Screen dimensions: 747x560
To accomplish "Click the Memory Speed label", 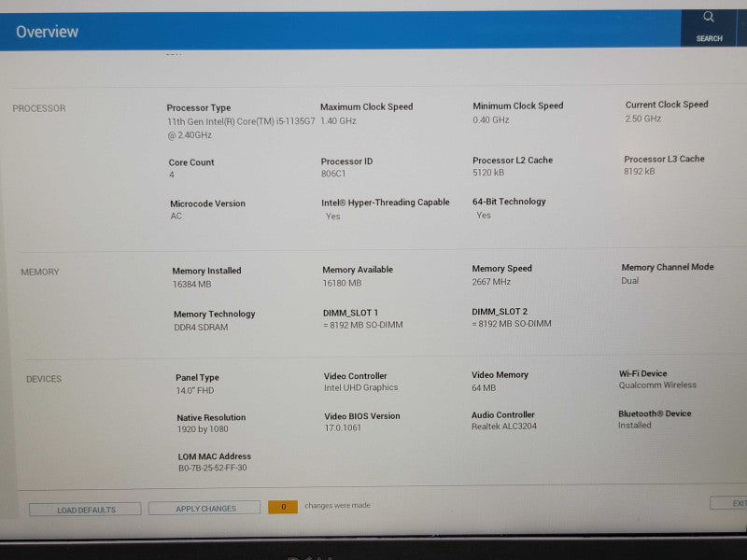I will coord(501,269).
